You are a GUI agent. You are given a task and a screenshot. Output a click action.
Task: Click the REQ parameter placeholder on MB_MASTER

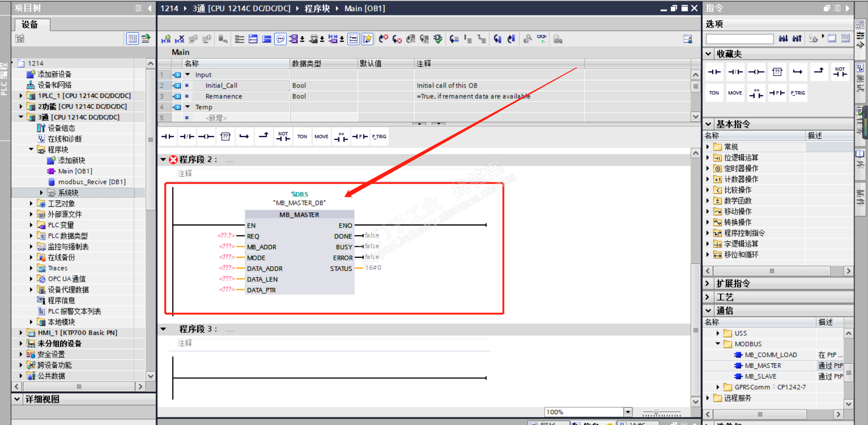226,235
